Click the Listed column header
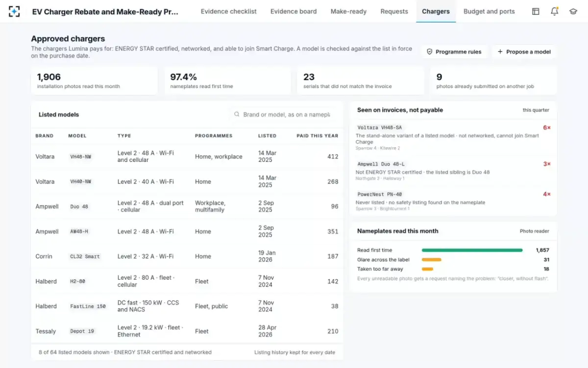The image size is (588, 368). pyautogui.click(x=268, y=136)
